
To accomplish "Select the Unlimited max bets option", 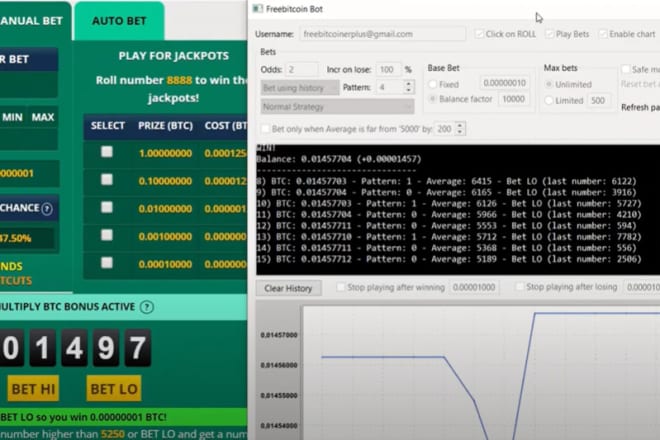I will pyautogui.click(x=548, y=84).
